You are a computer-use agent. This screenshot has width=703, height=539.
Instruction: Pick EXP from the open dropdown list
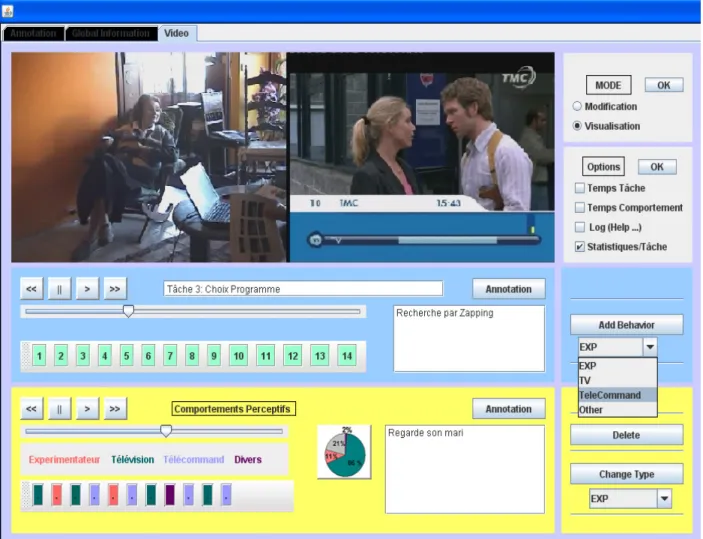[x=617, y=366]
